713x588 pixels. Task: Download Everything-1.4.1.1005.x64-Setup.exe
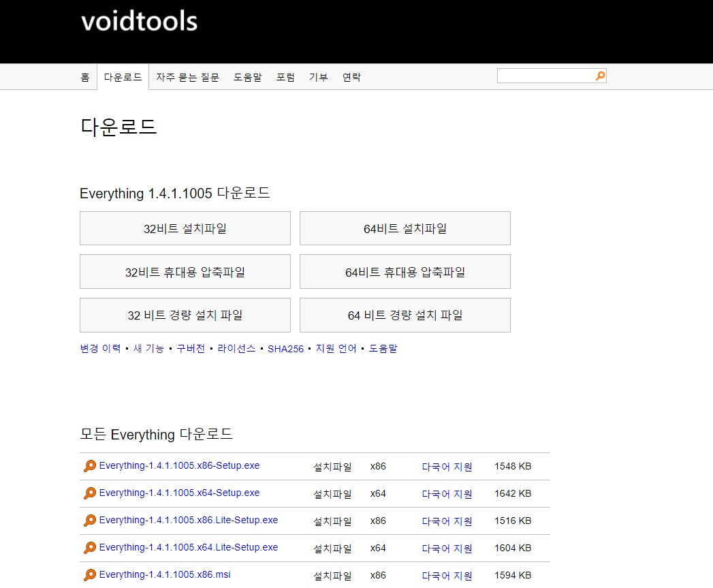pyautogui.click(x=179, y=493)
